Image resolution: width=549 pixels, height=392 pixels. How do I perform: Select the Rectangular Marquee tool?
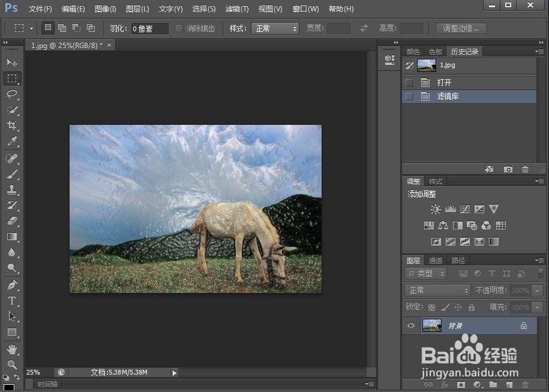click(12, 79)
